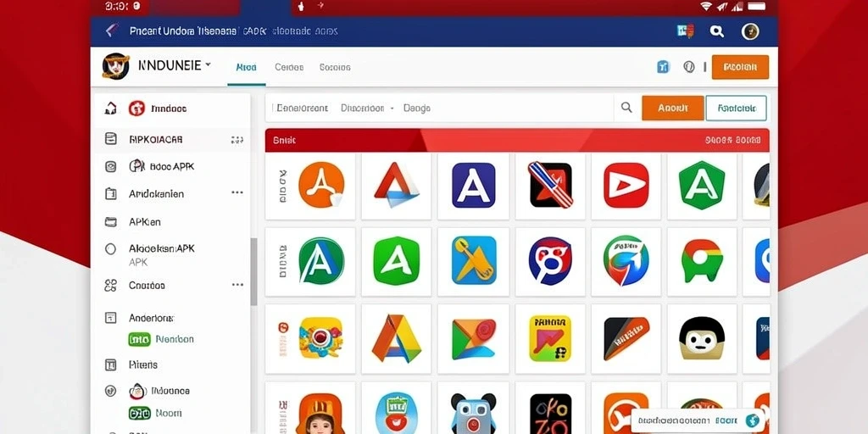Click the outlined Foaioioie button
The image size is (868, 434).
[737, 108]
